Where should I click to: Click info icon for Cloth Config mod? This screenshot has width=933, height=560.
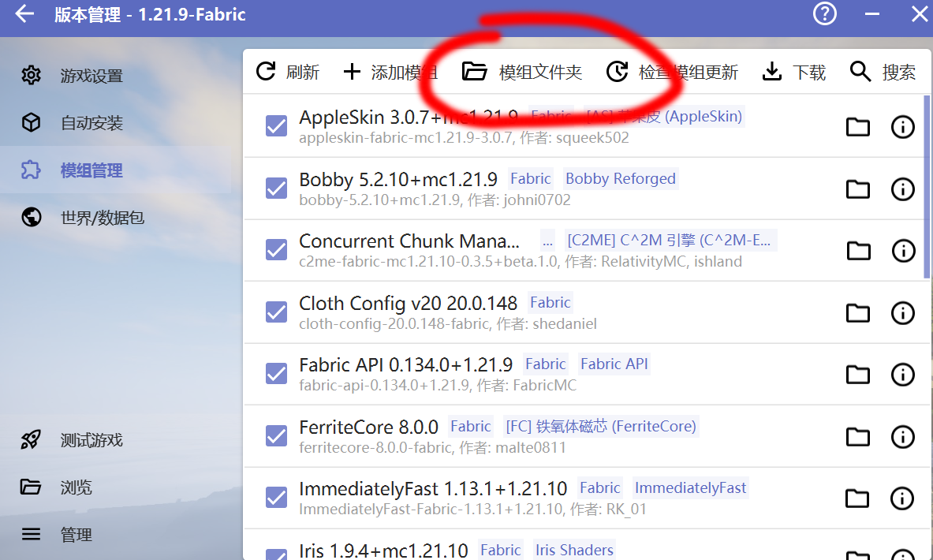click(902, 313)
